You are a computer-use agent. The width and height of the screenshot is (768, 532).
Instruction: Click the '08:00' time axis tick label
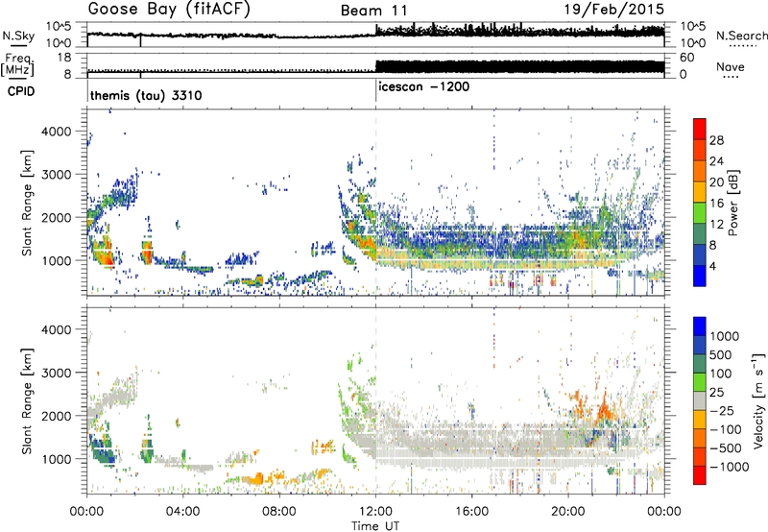click(x=279, y=512)
